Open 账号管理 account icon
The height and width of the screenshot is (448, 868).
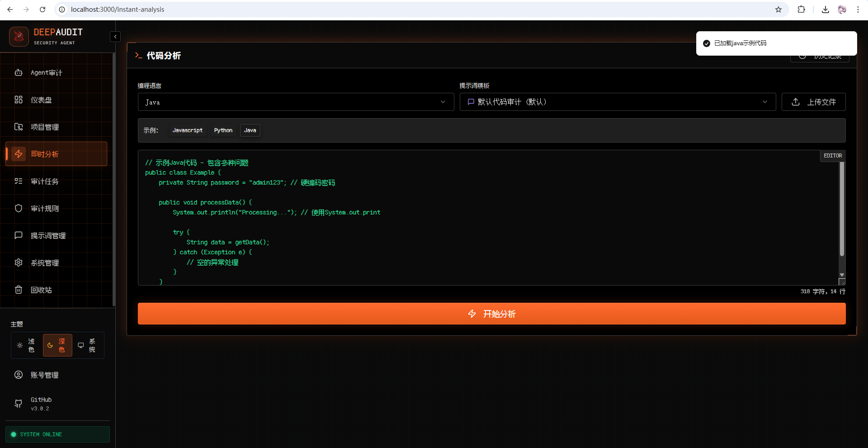click(x=19, y=375)
